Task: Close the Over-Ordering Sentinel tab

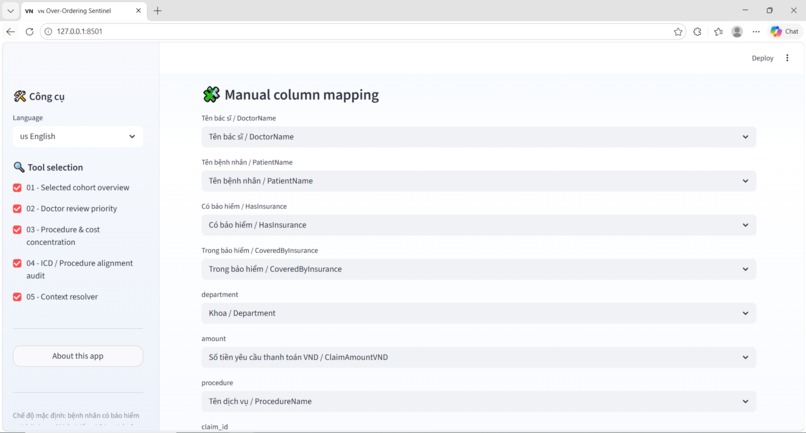Action: click(x=138, y=10)
